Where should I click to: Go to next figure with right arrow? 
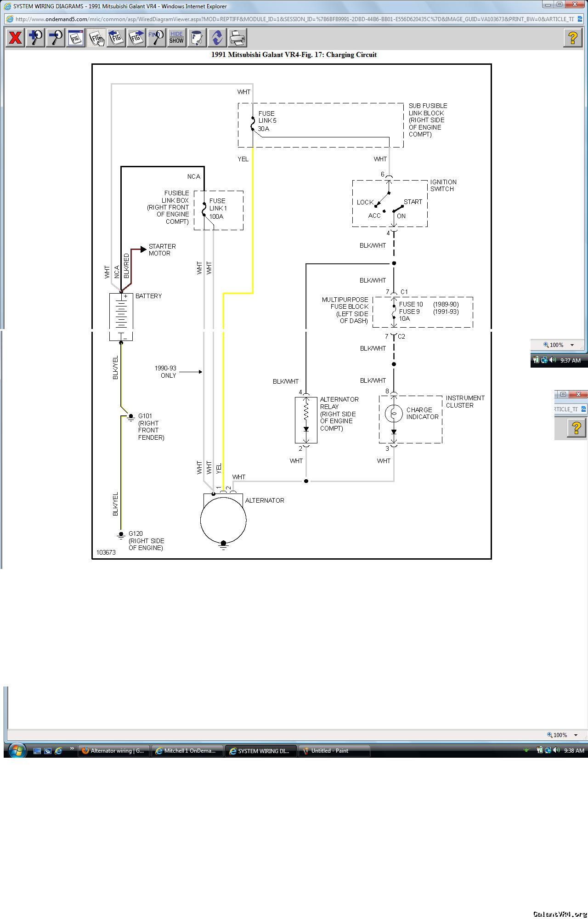click(136, 38)
